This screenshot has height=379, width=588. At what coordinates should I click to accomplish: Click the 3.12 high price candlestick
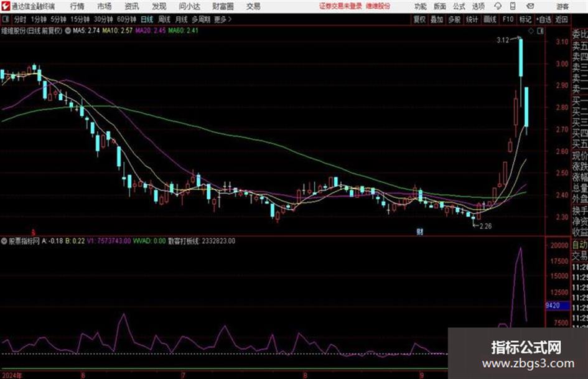point(521,57)
